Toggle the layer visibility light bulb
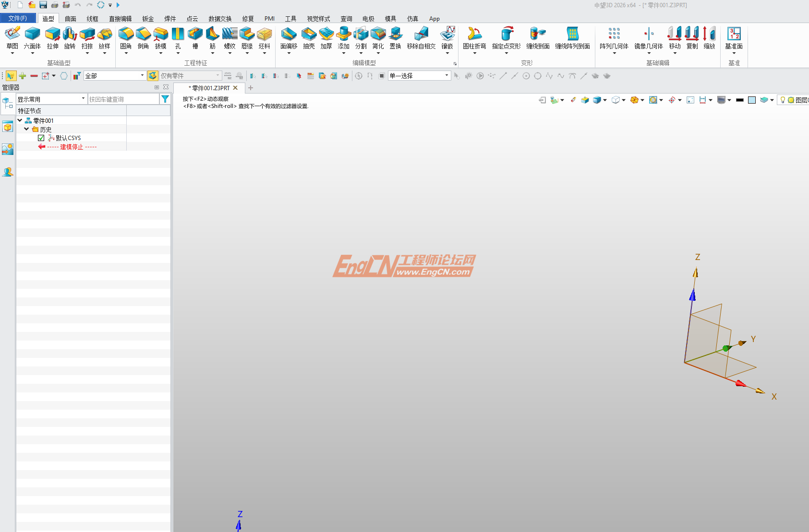Viewport: 809px width, 532px height. tap(783, 100)
